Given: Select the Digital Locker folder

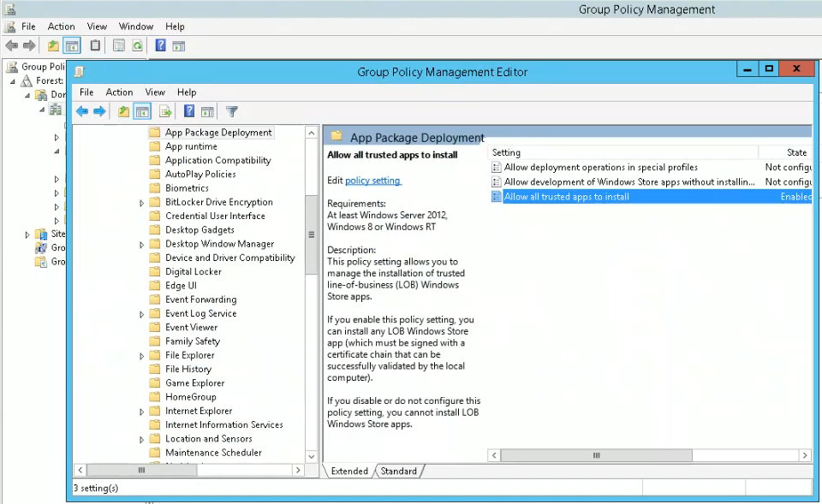Looking at the screenshot, I should pyautogui.click(x=193, y=271).
